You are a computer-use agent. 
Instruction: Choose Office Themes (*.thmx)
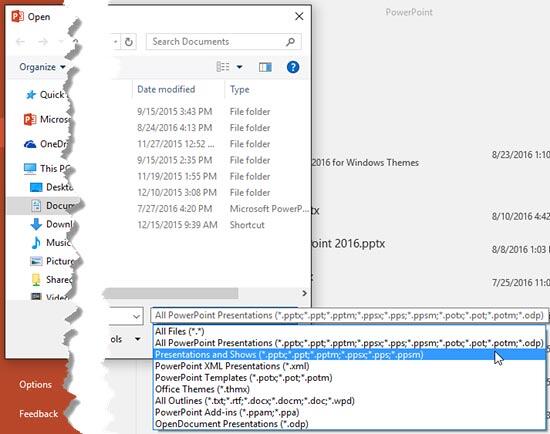coord(349,389)
